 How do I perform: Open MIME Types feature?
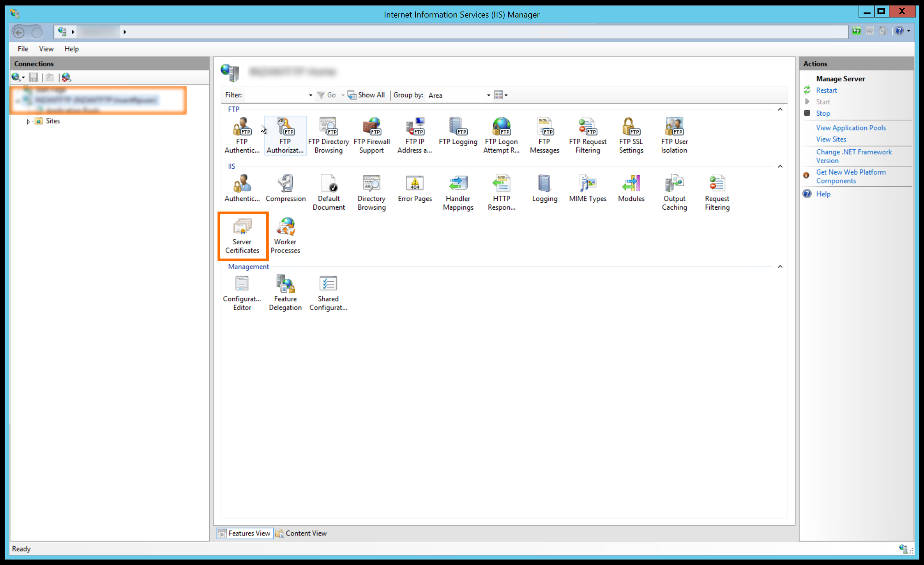pos(588,188)
